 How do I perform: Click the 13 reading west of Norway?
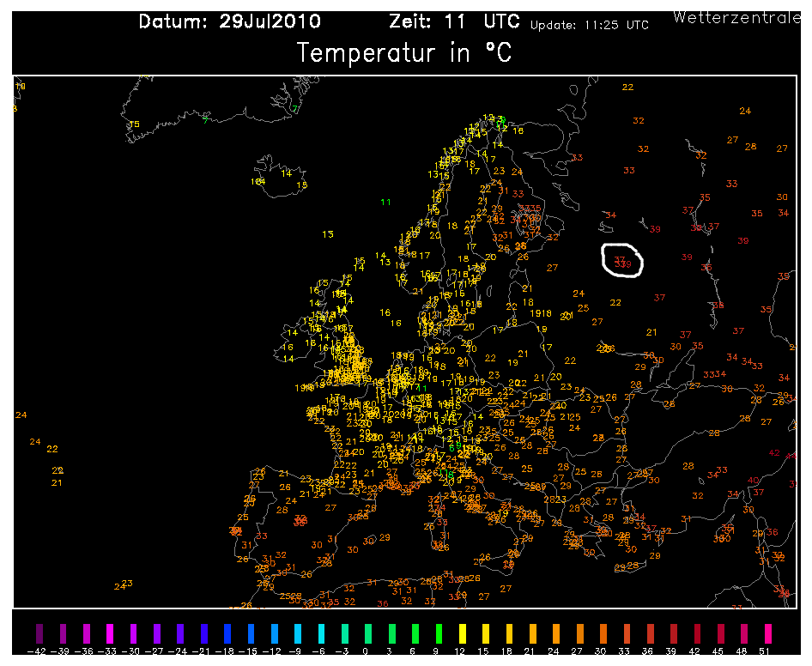328,234
